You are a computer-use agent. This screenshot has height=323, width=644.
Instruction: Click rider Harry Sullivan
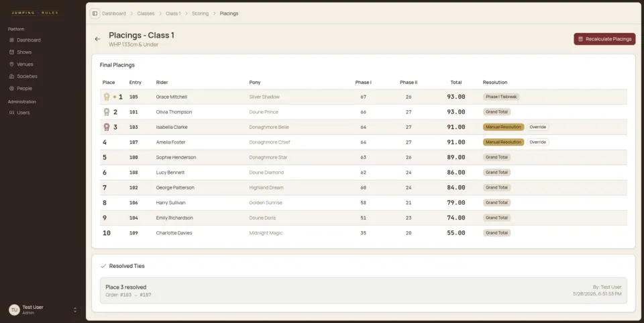point(171,203)
